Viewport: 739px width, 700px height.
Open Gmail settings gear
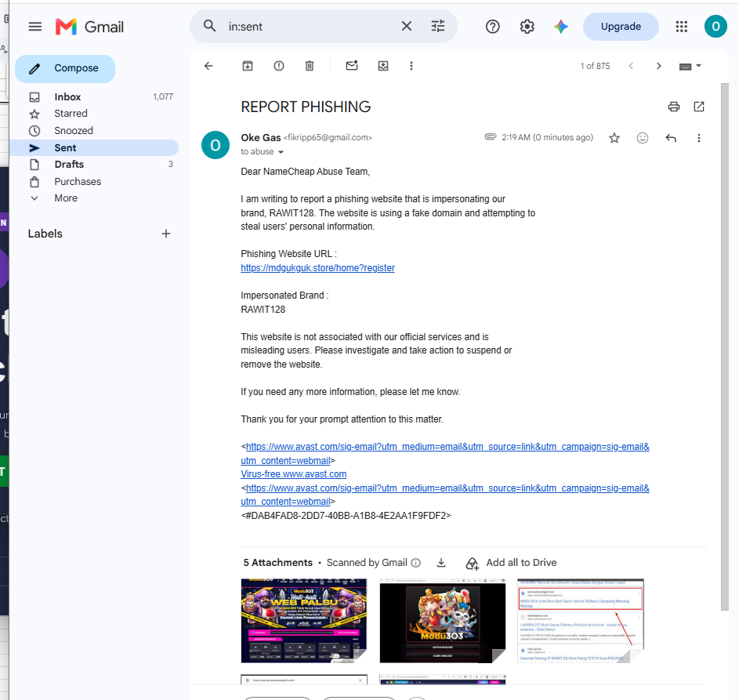point(527,27)
